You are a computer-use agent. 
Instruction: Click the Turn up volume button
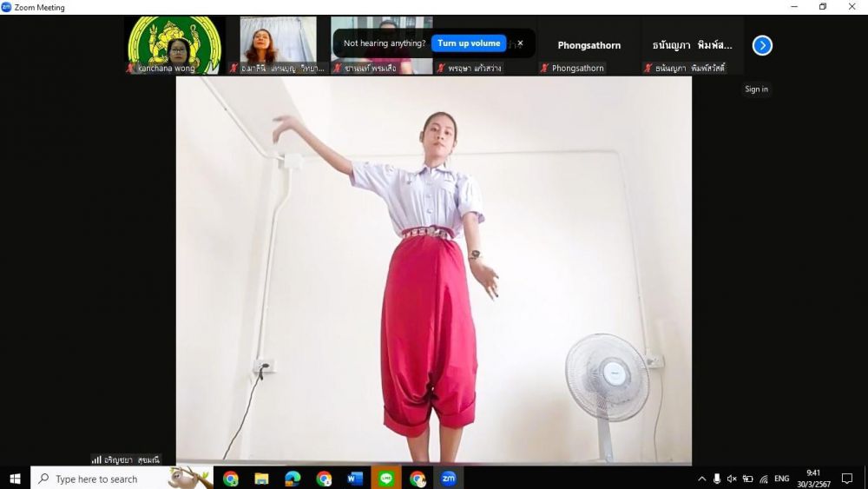(469, 43)
